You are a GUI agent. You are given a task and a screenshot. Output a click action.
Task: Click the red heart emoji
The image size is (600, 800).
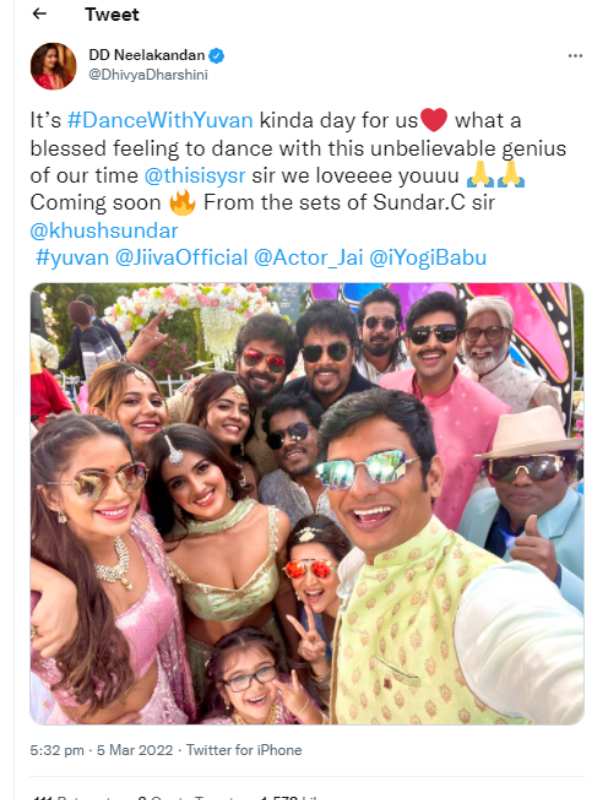(434, 120)
